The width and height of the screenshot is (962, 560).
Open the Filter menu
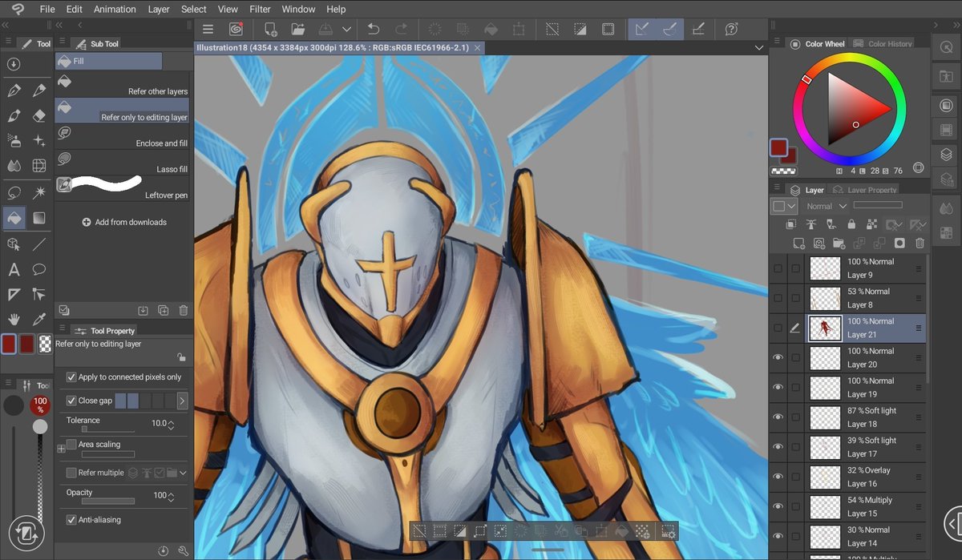(260, 9)
